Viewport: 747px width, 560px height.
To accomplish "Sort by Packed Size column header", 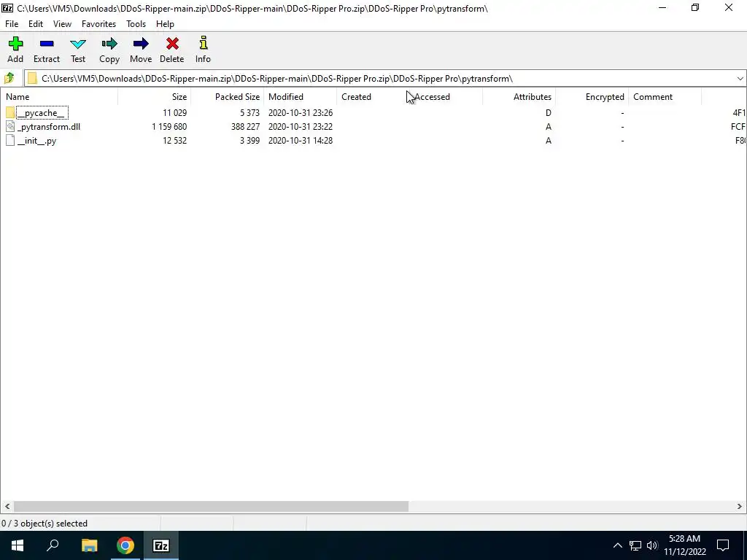I will tap(228, 97).
